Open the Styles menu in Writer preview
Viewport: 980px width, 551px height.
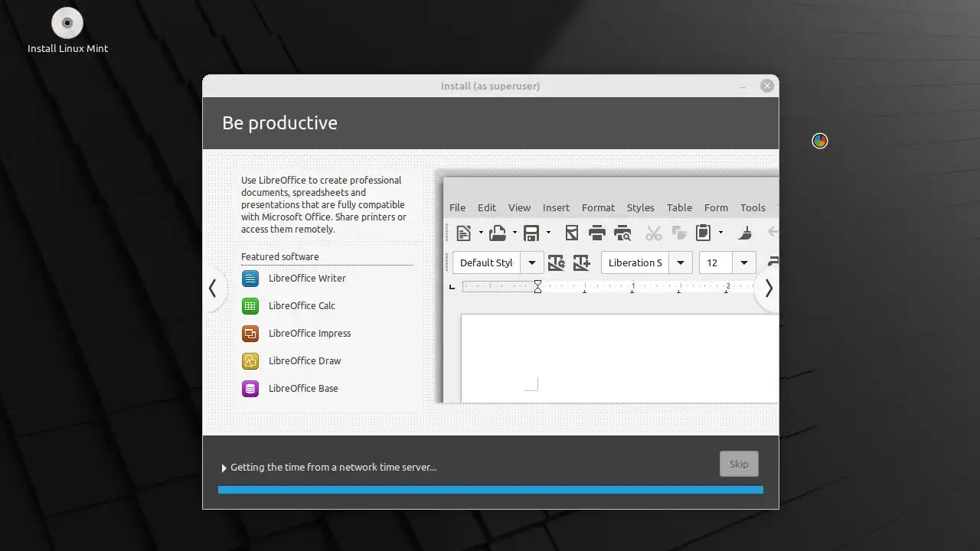(640, 207)
